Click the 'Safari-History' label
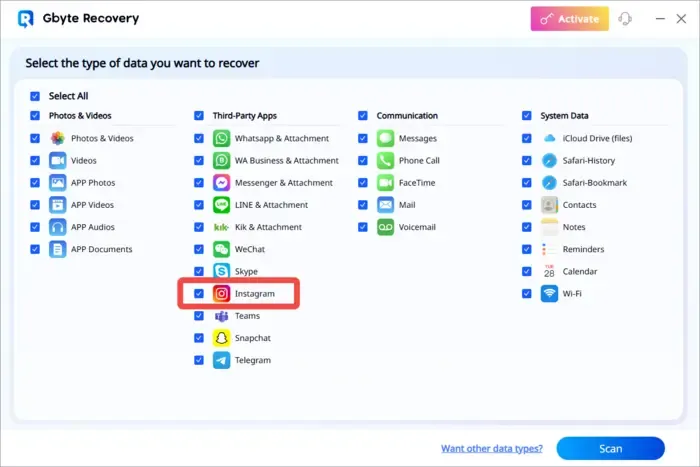The image size is (700, 467). click(589, 160)
